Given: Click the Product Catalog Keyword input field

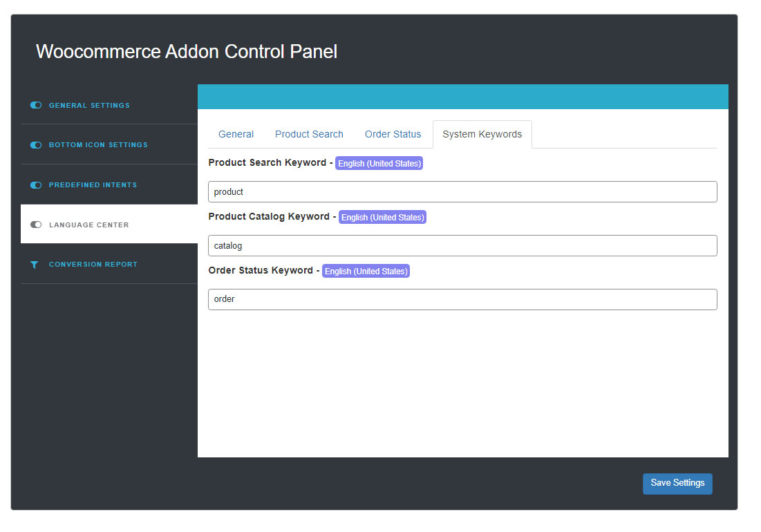Looking at the screenshot, I should coord(462,245).
